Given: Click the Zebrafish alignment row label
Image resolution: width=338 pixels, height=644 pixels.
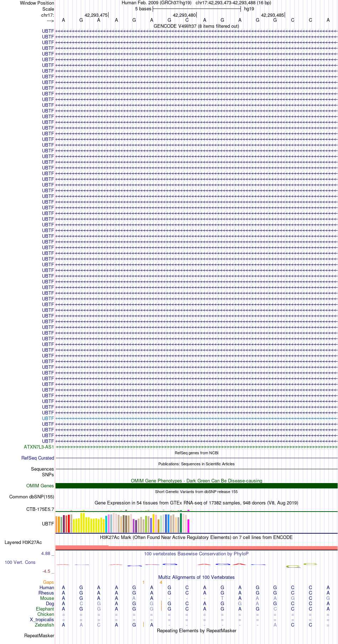Looking at the screenshot, I should point(44,625).
